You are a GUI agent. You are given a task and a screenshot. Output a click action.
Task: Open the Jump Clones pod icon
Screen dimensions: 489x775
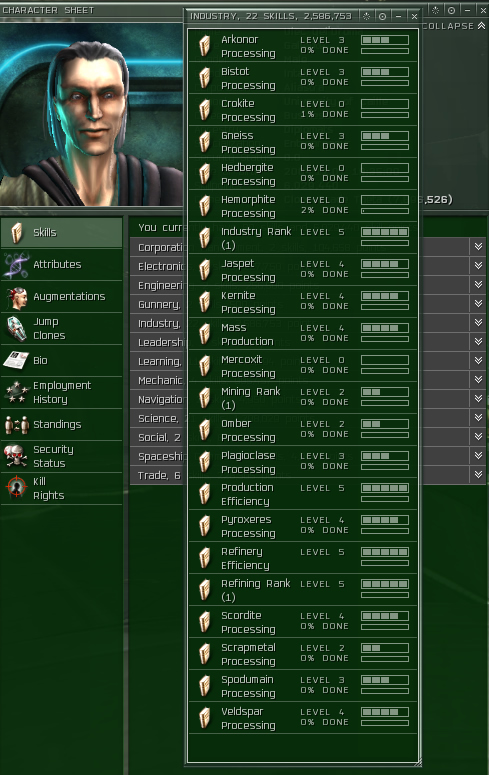[16, 329]
